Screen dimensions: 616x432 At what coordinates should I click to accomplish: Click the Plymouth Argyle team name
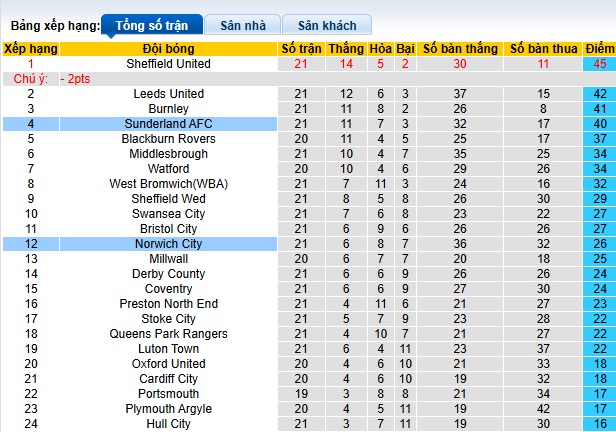(169, 409)
